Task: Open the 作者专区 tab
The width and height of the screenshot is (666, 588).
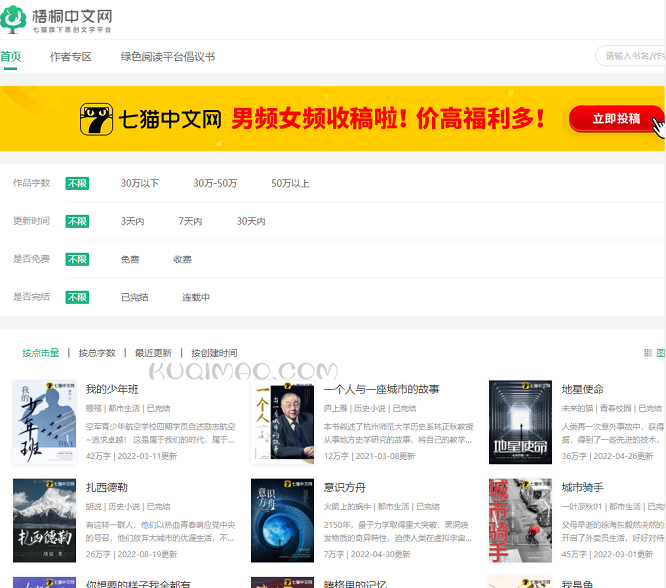Action: pos(71,57)
